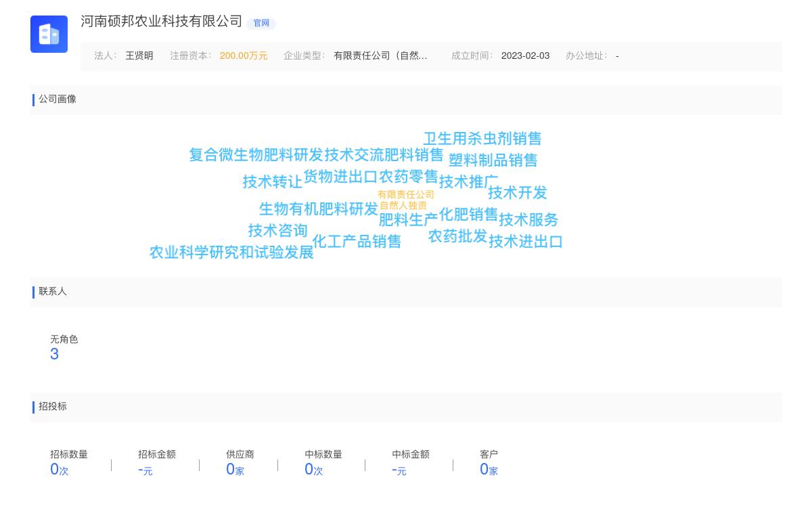Click the 货物进出口 tag
The width and height of the screenshot is (812, 509).
[x=340, y=177]
